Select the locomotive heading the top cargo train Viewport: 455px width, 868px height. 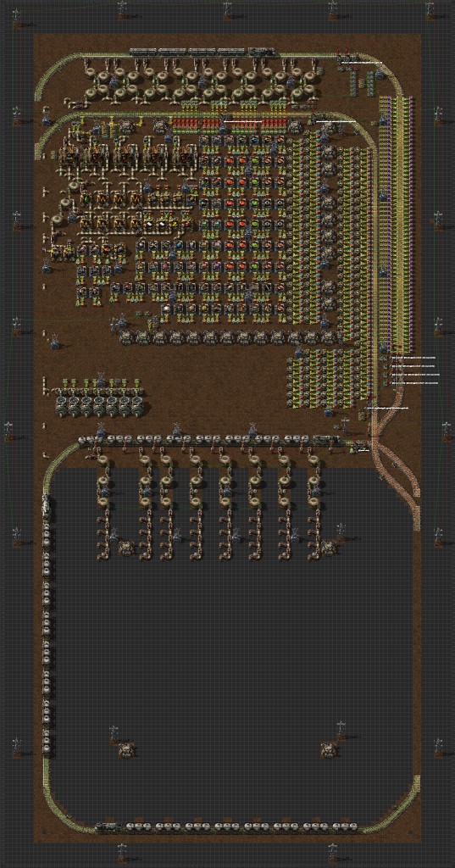pos(262,52)
